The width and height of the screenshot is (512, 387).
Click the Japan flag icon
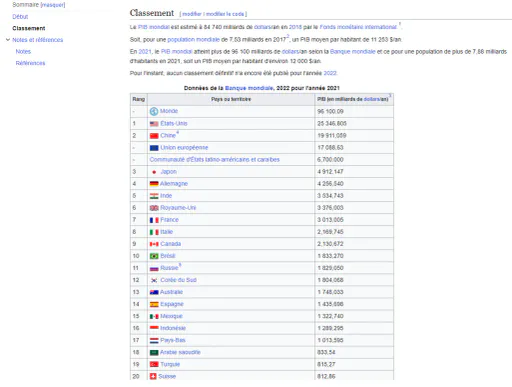point(154,172)
